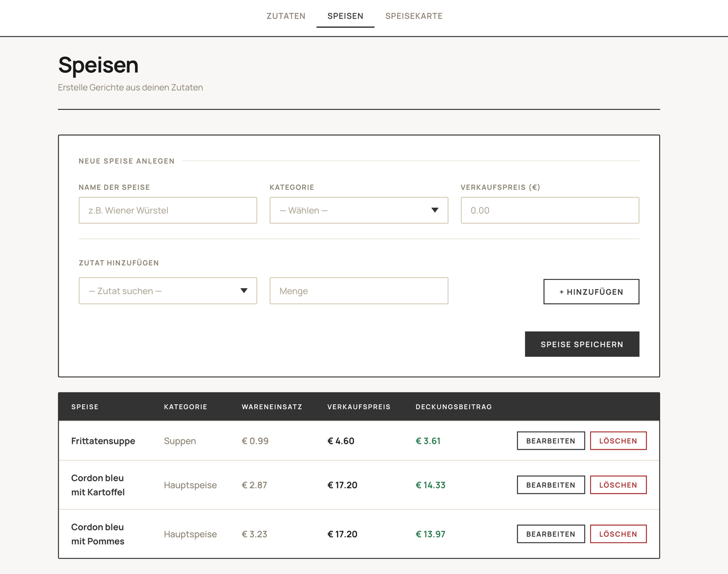728x574 pixels.
Task: Click the Deckungsbeitrag column header
Action: coord(454,407)
